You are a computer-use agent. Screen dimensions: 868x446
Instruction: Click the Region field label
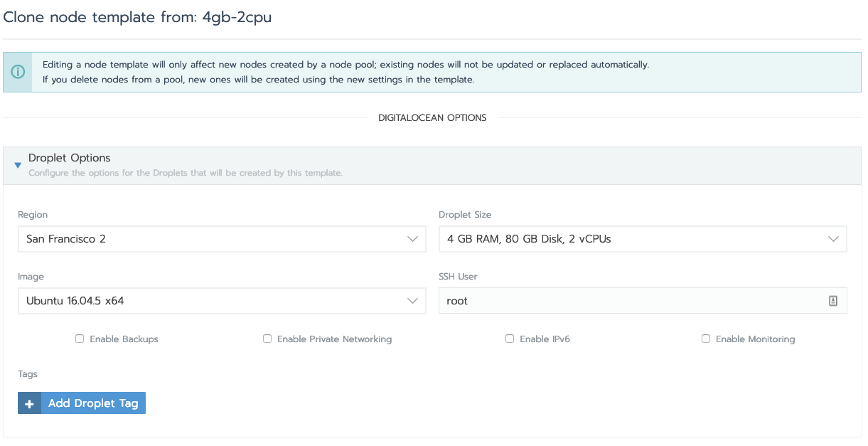[x=33, y=215]
